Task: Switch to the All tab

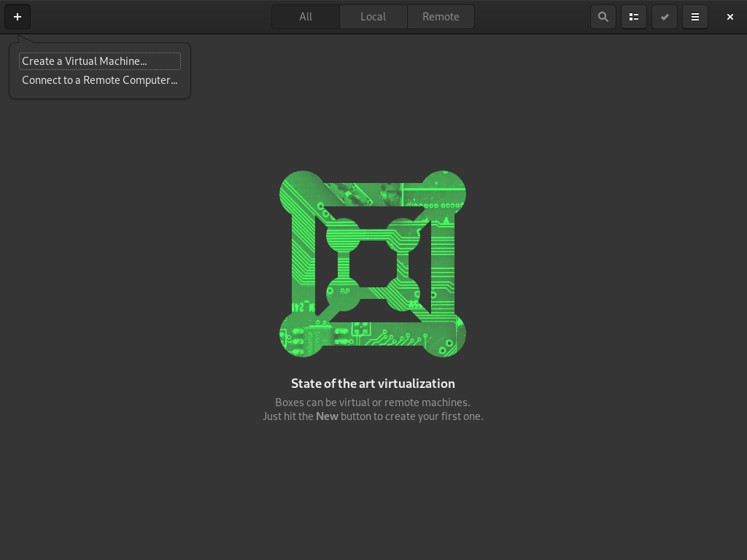Action: [x=306, y=16]
